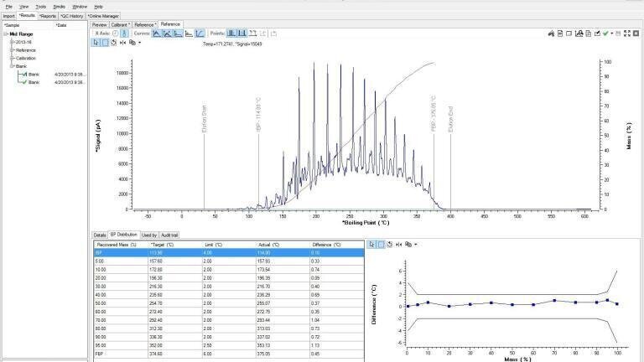Click fit-to-width arrows icon above Difference chart
This screenshot has height=362, width=644.
(x=399, y=244)
